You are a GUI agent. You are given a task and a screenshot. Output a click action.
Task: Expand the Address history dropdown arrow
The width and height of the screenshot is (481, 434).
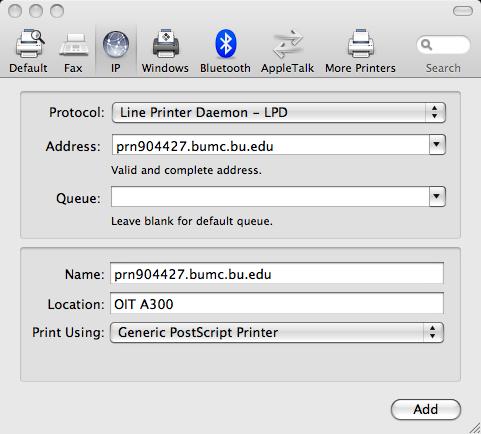click(437, 144)
